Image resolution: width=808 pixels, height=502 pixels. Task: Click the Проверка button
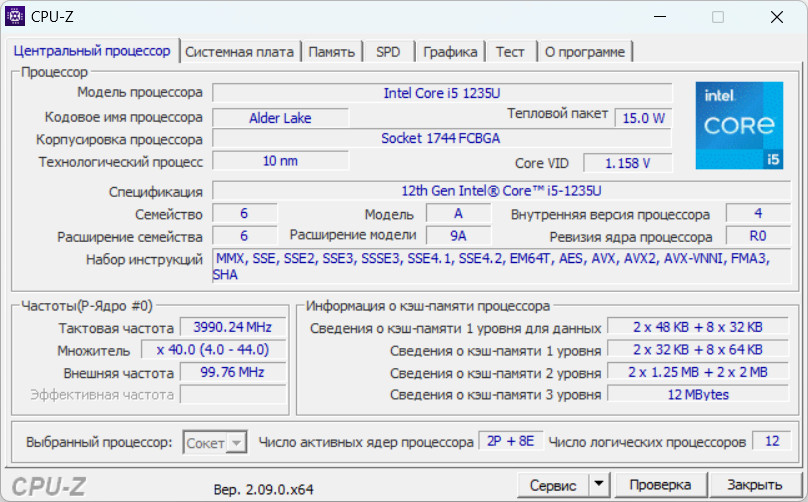point(660,484)
